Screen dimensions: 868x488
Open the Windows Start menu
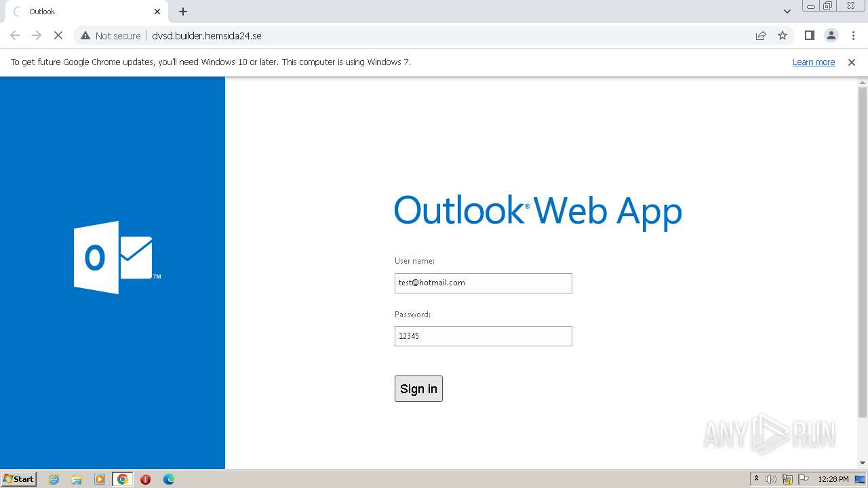pyautogui.click(x=18, y=479)
